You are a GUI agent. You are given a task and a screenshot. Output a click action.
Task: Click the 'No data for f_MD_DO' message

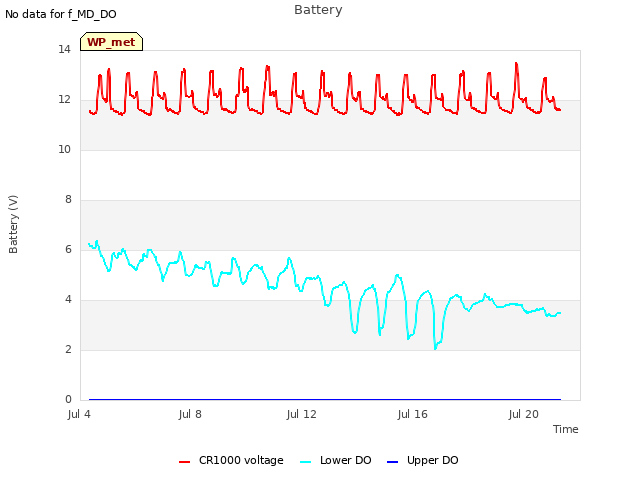click(x=61, y=14)
